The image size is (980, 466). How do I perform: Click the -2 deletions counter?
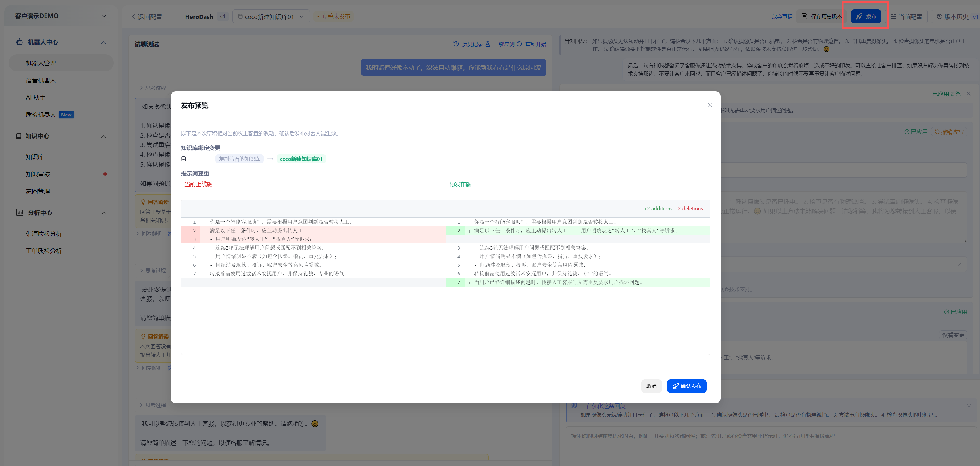689,209
